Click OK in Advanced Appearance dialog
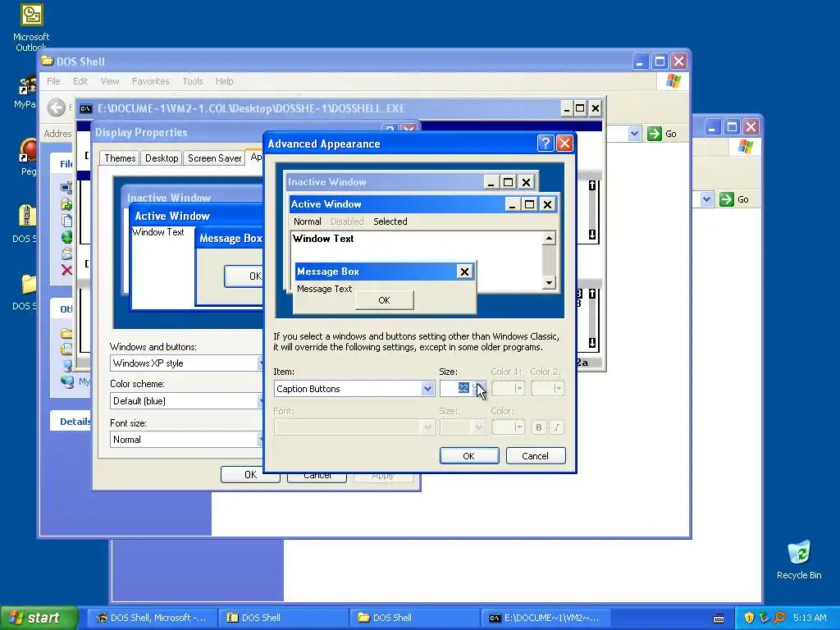This screenshot has width=840, height=630. click(x=468, y=456)
